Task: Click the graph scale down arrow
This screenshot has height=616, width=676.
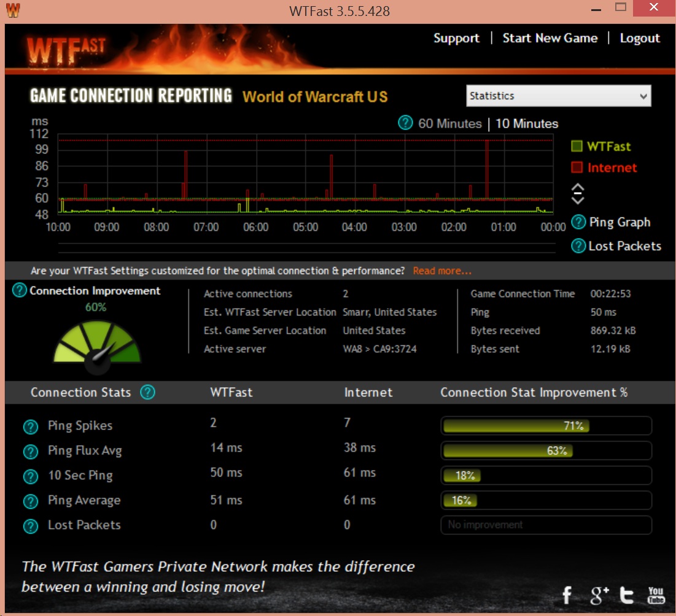Action: tap(578, 199)
